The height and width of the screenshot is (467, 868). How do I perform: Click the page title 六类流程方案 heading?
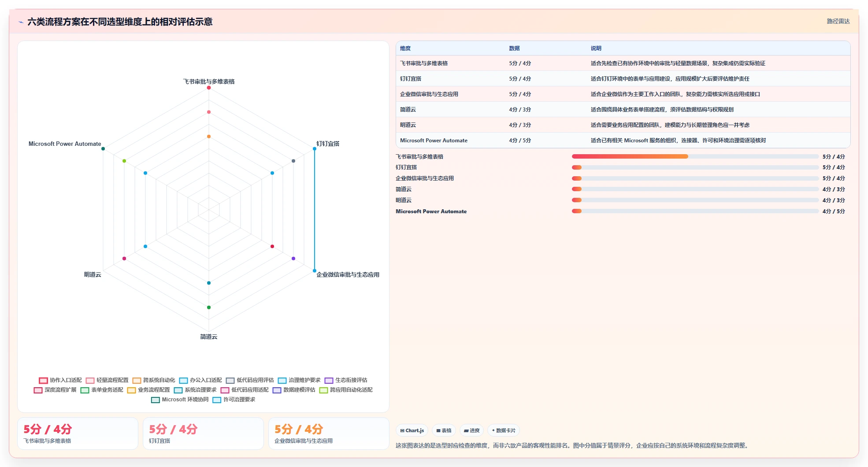tap(120, 22)
